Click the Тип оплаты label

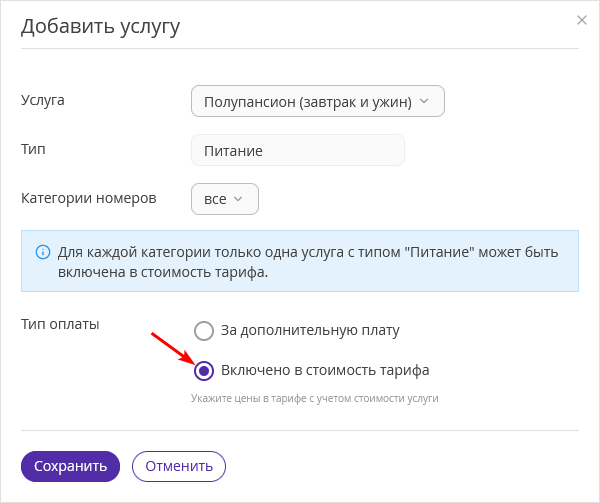click(60, 324)
